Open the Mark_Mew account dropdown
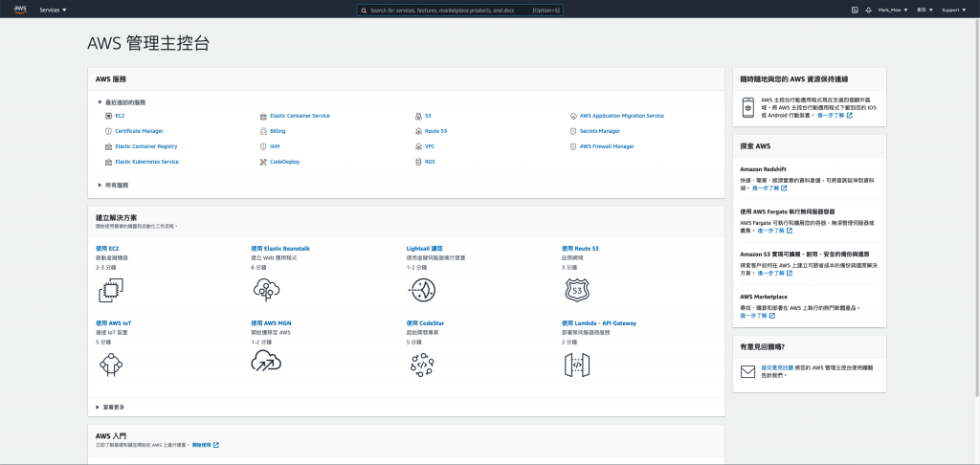This screenshot has height=465, width=980. 893,10
